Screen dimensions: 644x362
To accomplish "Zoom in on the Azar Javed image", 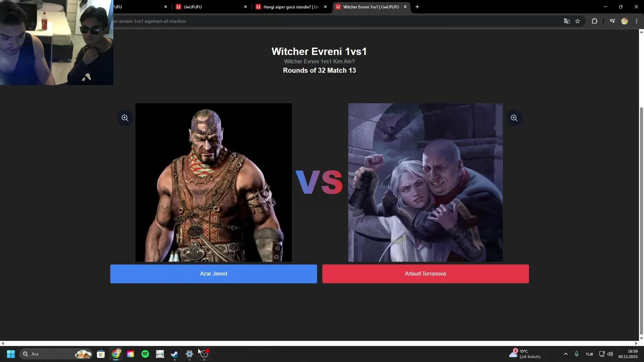I will click(125, 118).
